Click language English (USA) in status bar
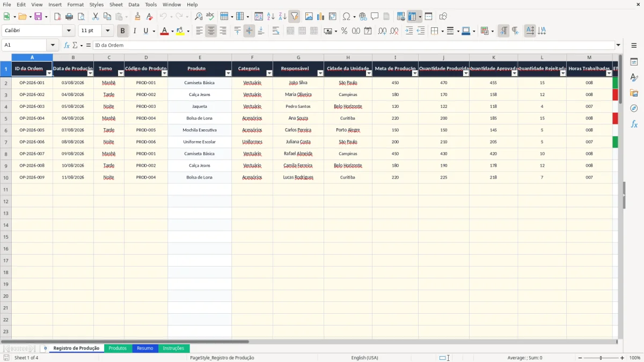The width and height of the screenshot is (644, 362). pos(364,358)
